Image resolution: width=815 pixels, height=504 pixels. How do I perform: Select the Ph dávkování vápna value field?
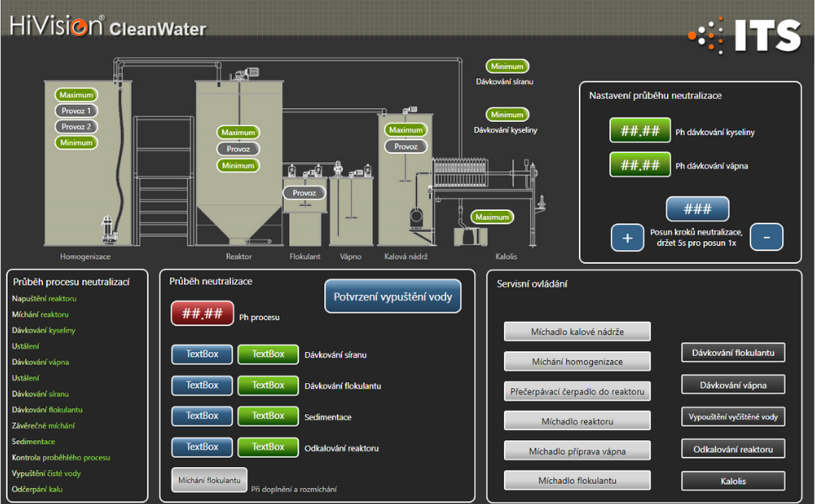[x=640, y=165]
